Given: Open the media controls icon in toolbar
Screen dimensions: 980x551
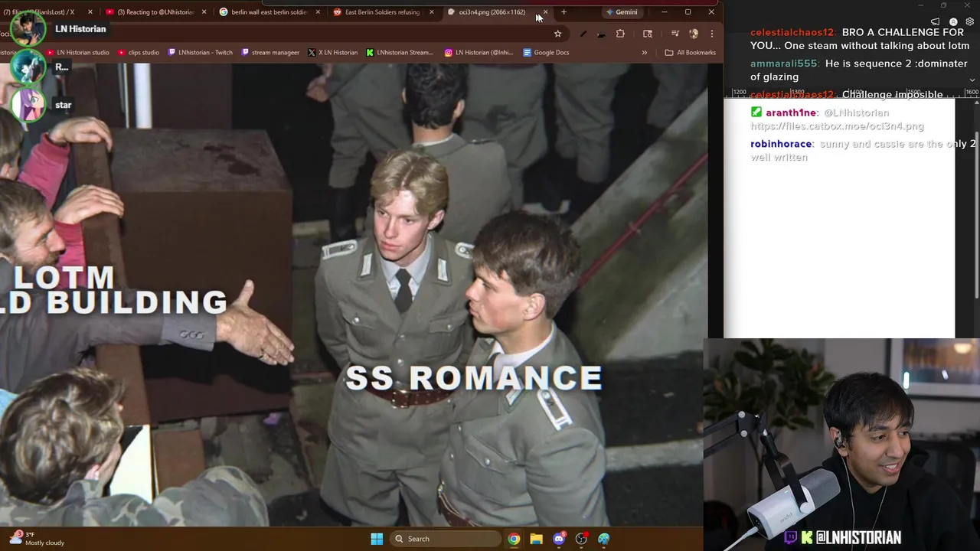Looking at the screenshot, I should pyautogui.click(x=675, y=34).
